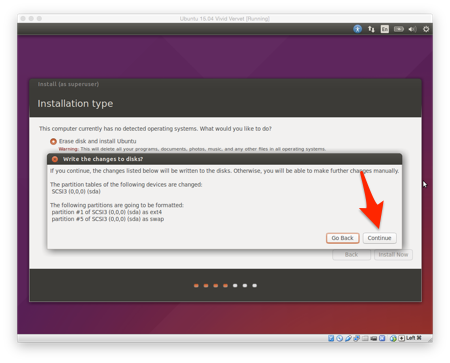The width and height of the screenshot is (450, 363).
Task: Close the 'Write the changes to disks?' dialog
Action: (55, 159)
